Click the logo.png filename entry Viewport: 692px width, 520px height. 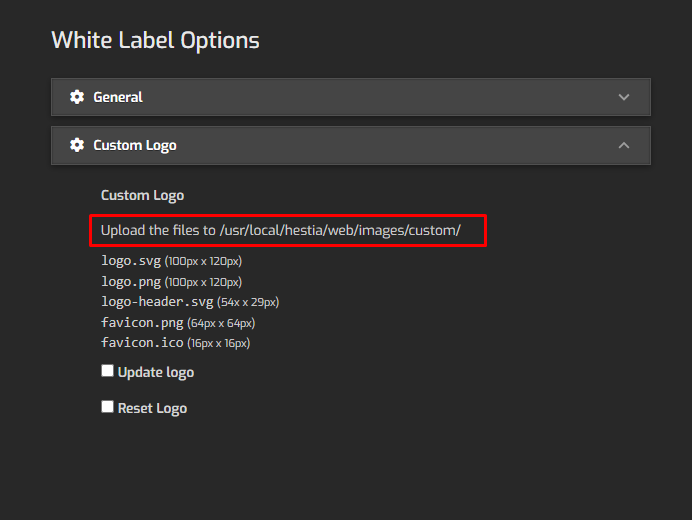coord(131,282)
